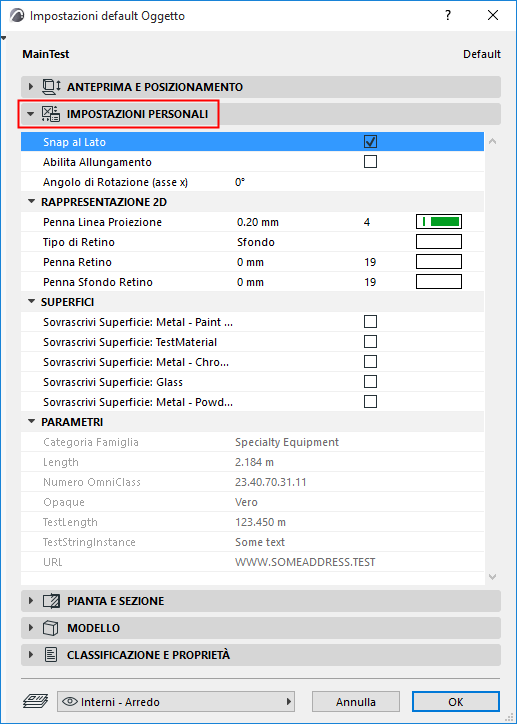Check Sovrascrivi Superficie: TestMaterial

[370, 342]
